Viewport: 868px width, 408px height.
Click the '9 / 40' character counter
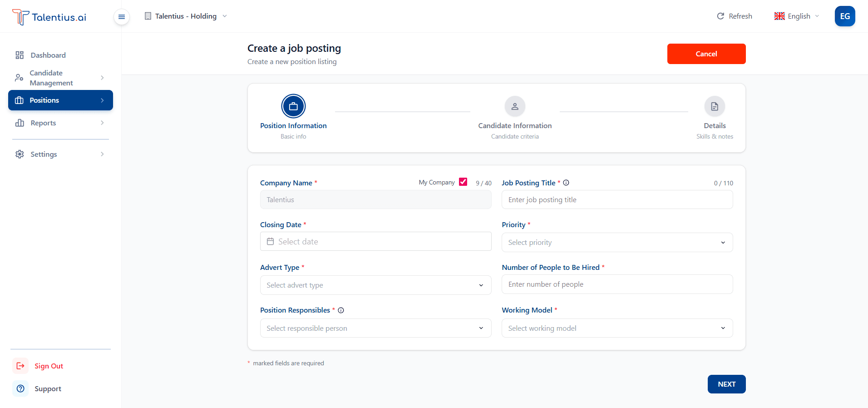(483, 183)
